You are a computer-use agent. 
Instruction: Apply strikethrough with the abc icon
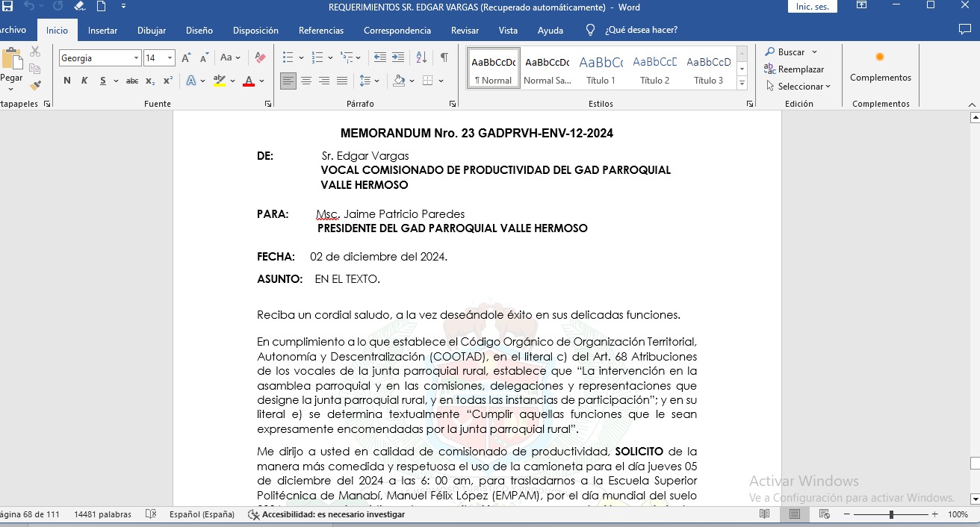tap(132, 81)
